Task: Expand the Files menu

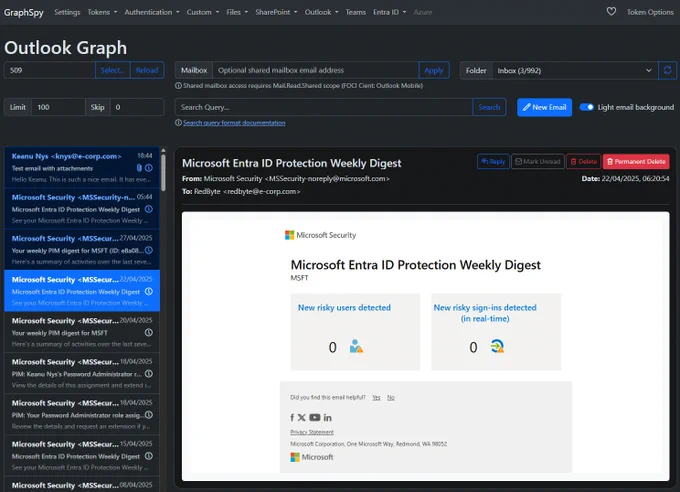Action: [x=237, y=12]
